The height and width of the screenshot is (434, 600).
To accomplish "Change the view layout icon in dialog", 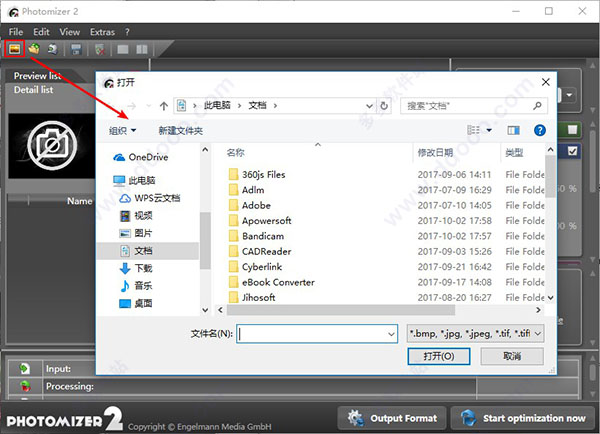I will 473,130.
